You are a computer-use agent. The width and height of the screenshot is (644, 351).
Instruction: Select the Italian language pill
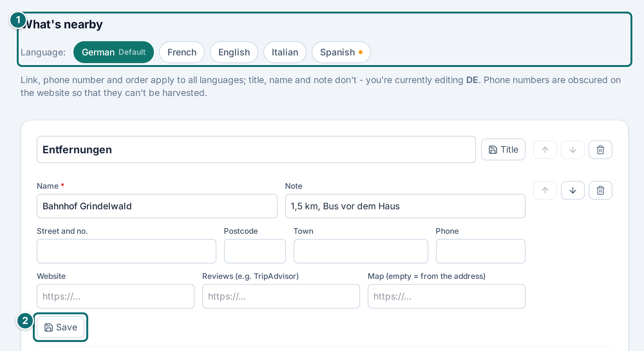tap(285, 52)
